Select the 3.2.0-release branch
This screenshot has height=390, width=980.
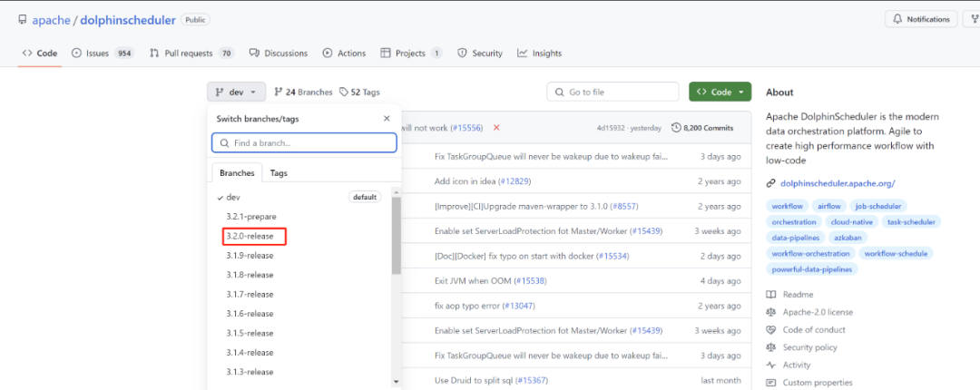click(250, 236)
